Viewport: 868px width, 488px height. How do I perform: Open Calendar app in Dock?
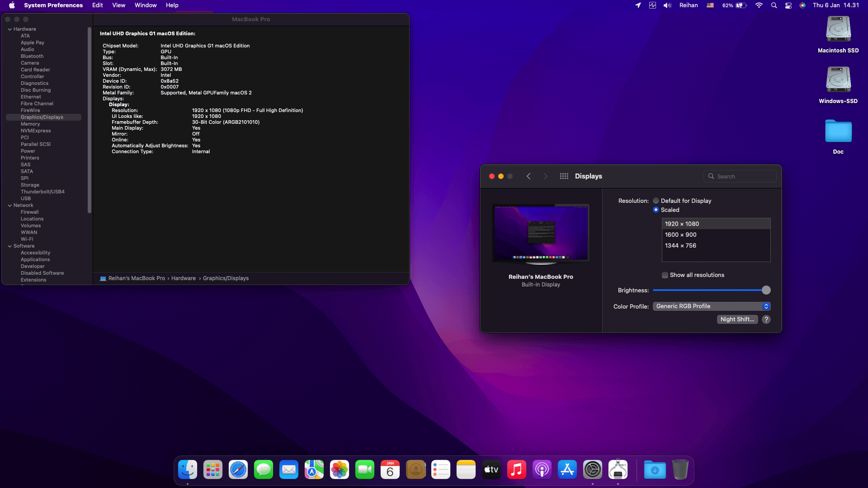pyautogui.click(x=390, y=470)
